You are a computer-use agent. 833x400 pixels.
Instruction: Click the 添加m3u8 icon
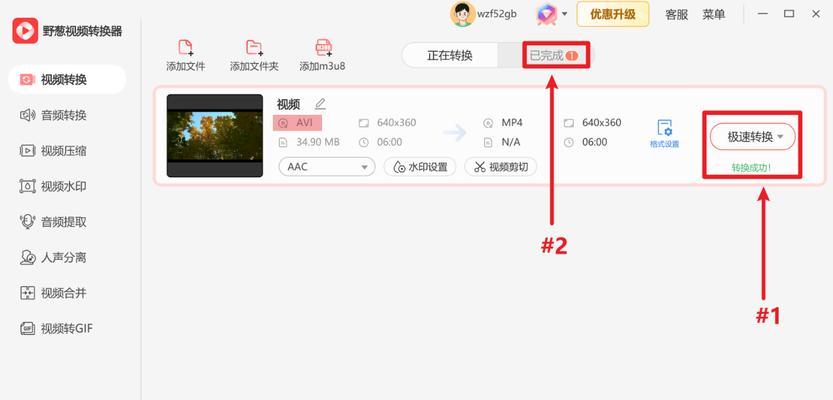pos(323,48)
